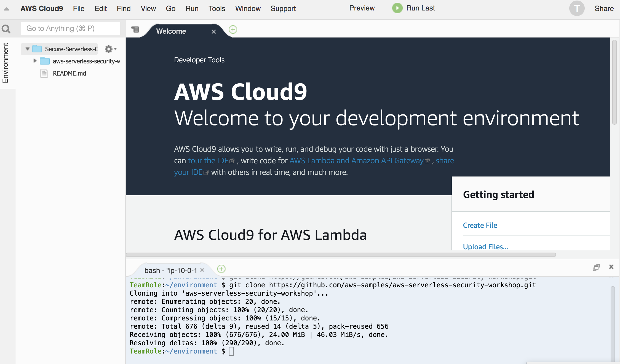Collapse the Secure-Serverless-C root folder
Screen dimensions: 620x364
(x=27, y=49)
